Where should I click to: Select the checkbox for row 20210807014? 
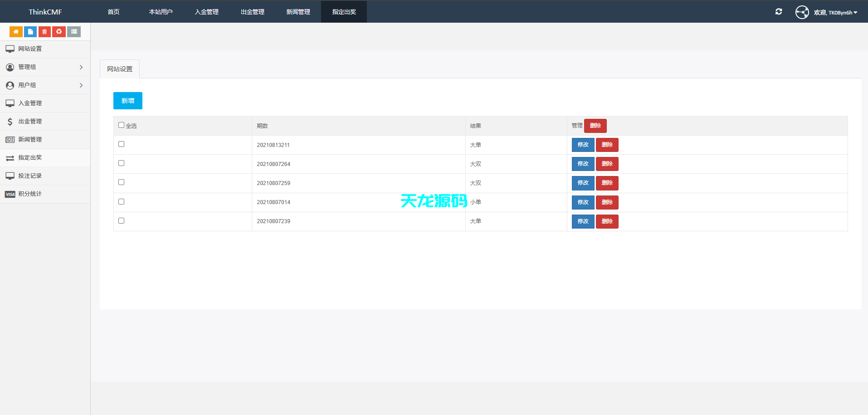tap(121, 202)
